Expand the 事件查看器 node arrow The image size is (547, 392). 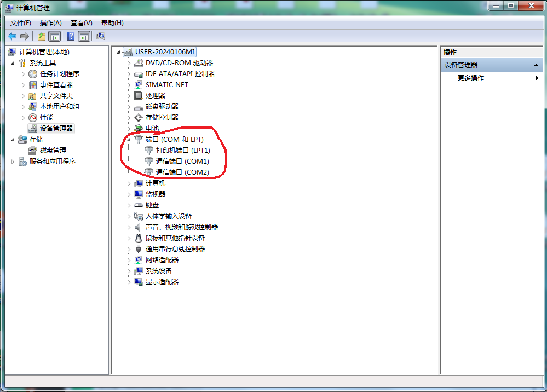coord(23,85)
